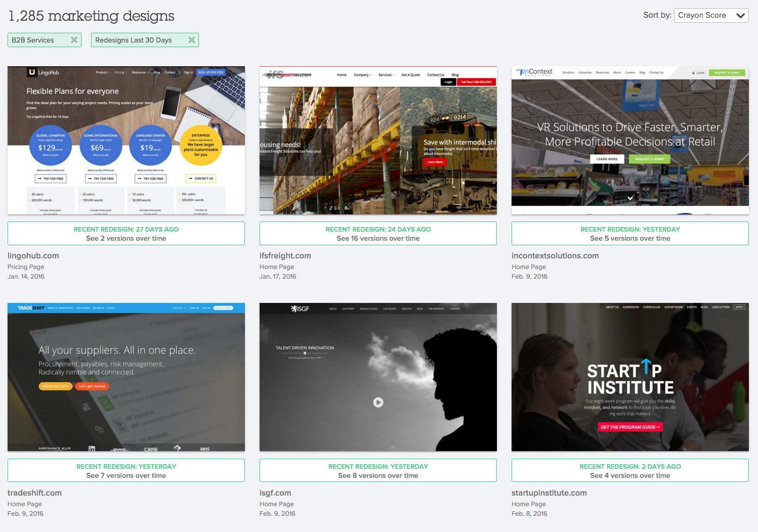Open the startupinstitute.com design thumbnail

[630, 377]
